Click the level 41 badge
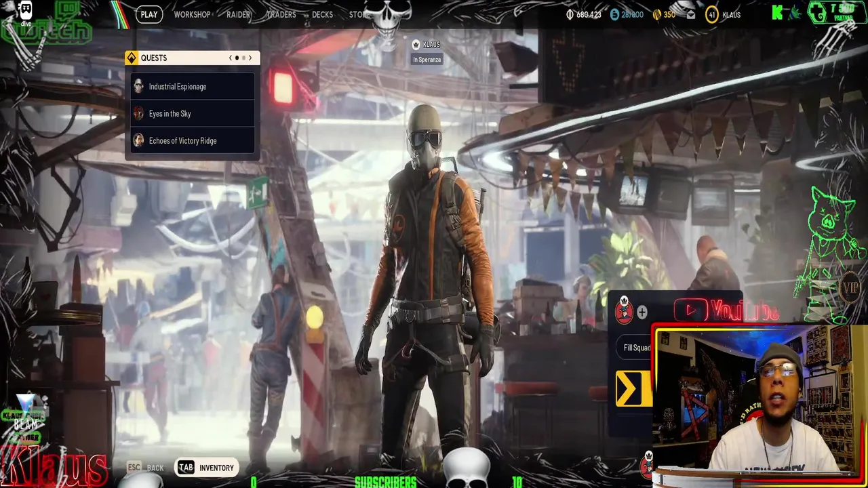This screenshot has width=868, height=488. (x=711, y=14)
